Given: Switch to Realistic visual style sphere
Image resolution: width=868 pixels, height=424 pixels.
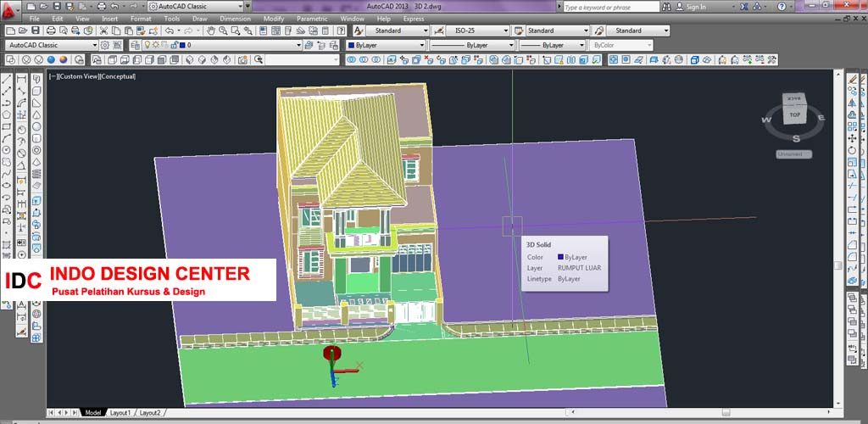Looking at the screenshot, I should pos(52,59).
